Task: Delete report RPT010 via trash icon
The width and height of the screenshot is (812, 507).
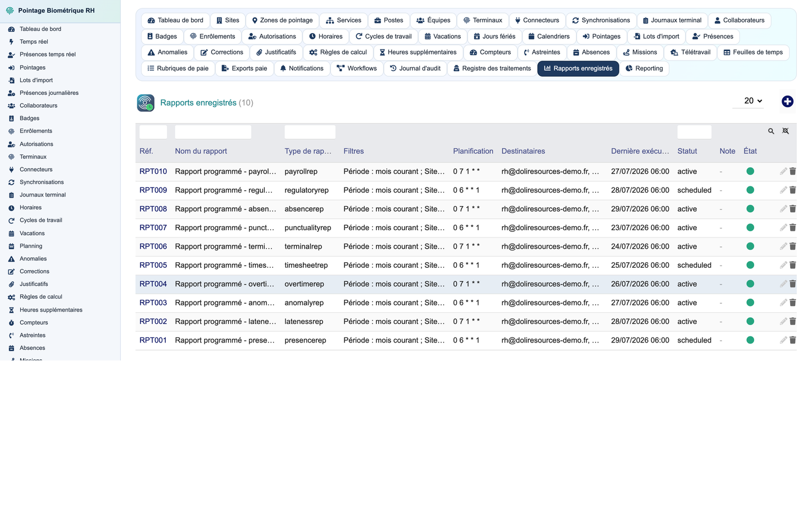Action: point(793,171)
